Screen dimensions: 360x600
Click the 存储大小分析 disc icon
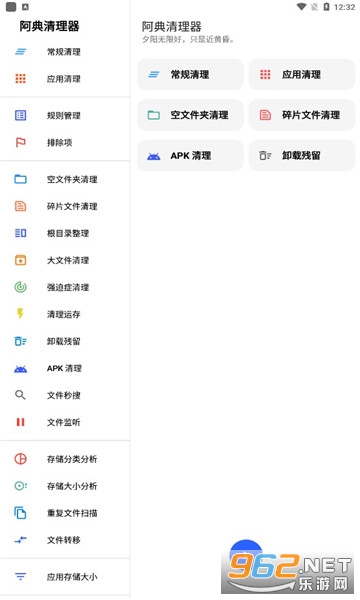pyautogui.click(x=21, y=486)
